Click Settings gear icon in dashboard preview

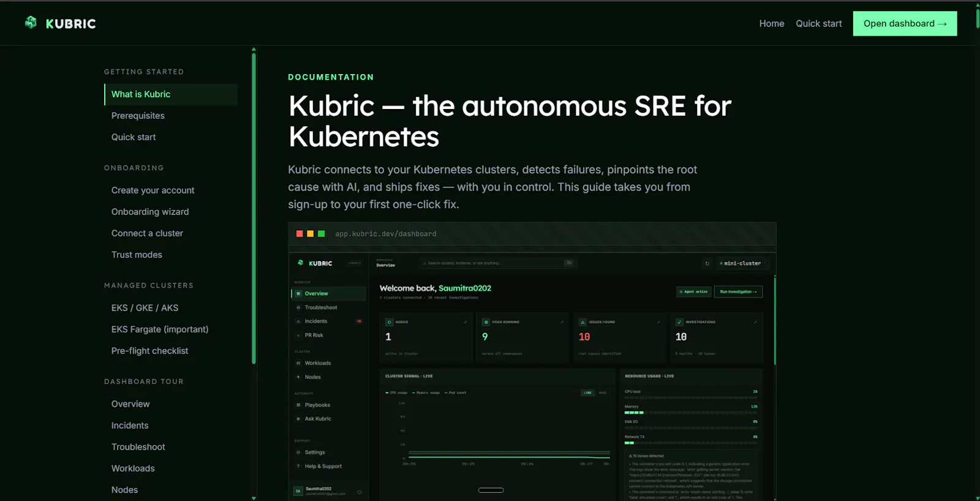click(298, 453)
